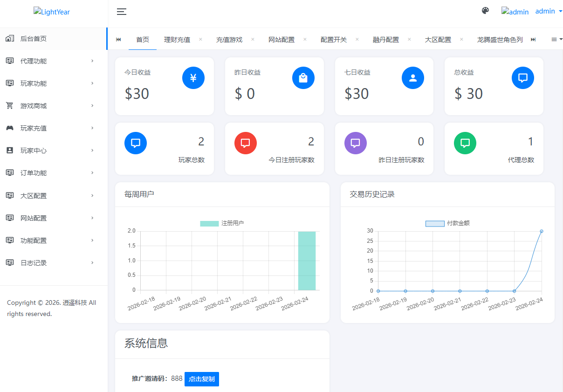Click the green chat icon for agent total
563x392 pixels.
[x=465, y=143]
